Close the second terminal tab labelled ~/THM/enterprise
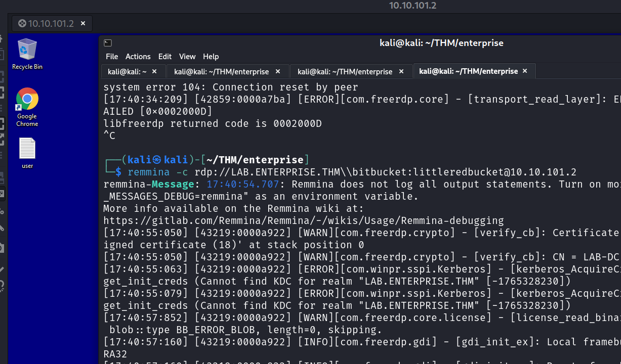 tap(278, 72)
